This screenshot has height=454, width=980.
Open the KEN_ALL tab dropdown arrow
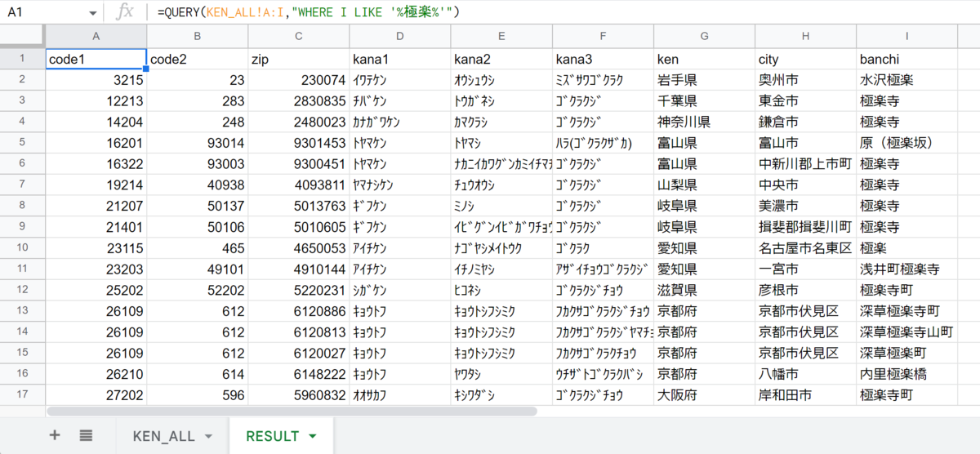[x=209, y=436]
